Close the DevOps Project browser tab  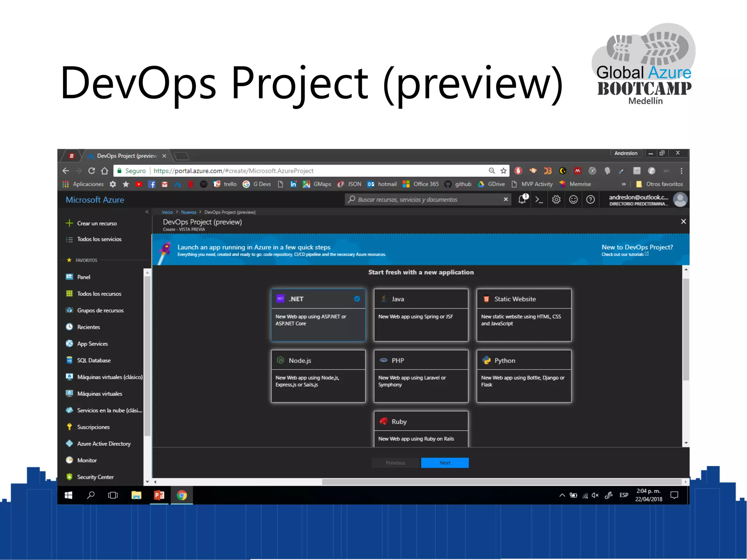click(164, 156)
